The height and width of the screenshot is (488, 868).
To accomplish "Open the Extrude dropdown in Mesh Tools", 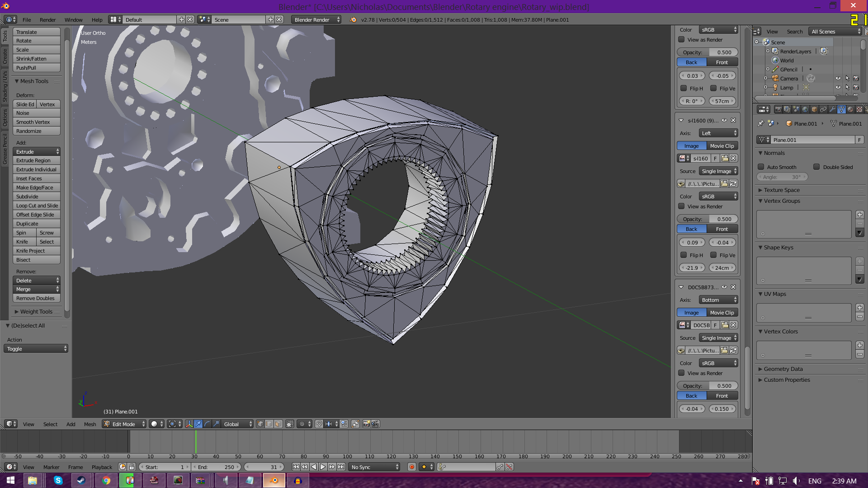I will 37,151.
